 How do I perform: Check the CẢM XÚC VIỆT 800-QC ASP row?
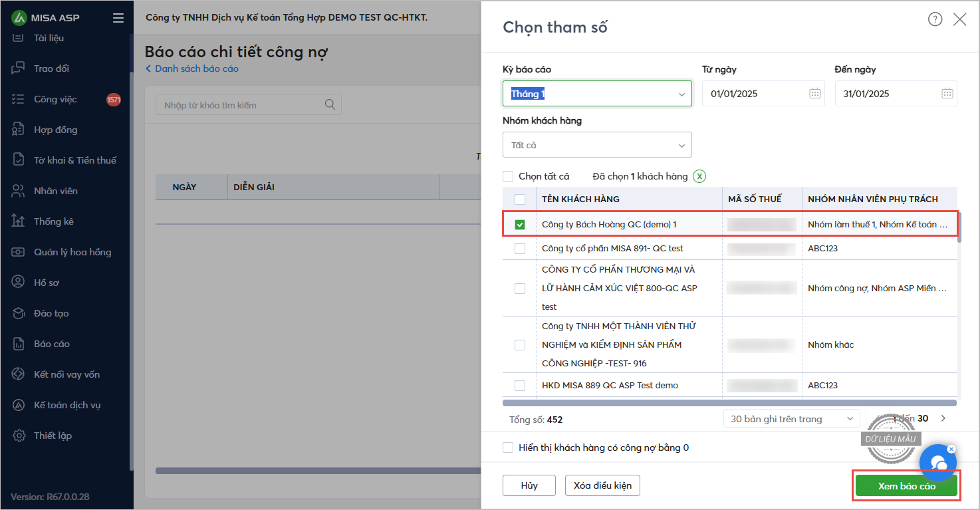tap(520, 289)
